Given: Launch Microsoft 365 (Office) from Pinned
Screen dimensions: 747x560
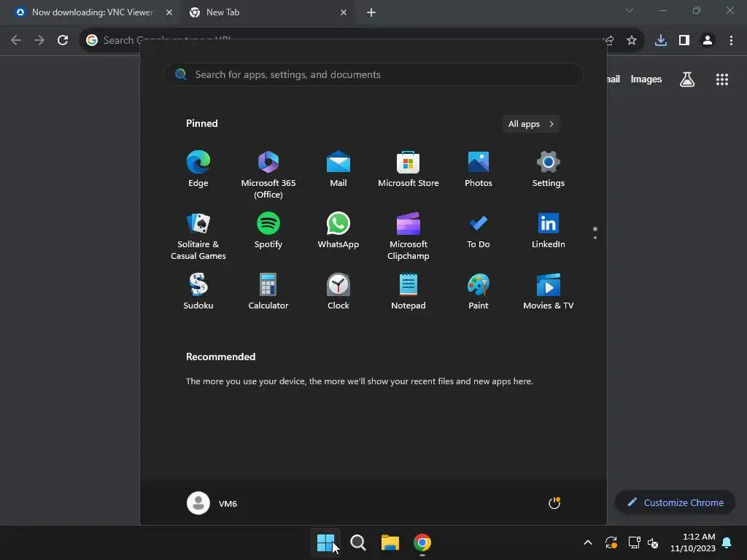Looking at the screenshot, I should point(268,175).
